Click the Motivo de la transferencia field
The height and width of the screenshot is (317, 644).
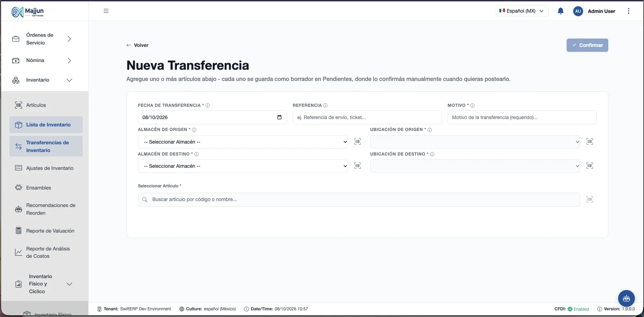(x=522, y=117)
